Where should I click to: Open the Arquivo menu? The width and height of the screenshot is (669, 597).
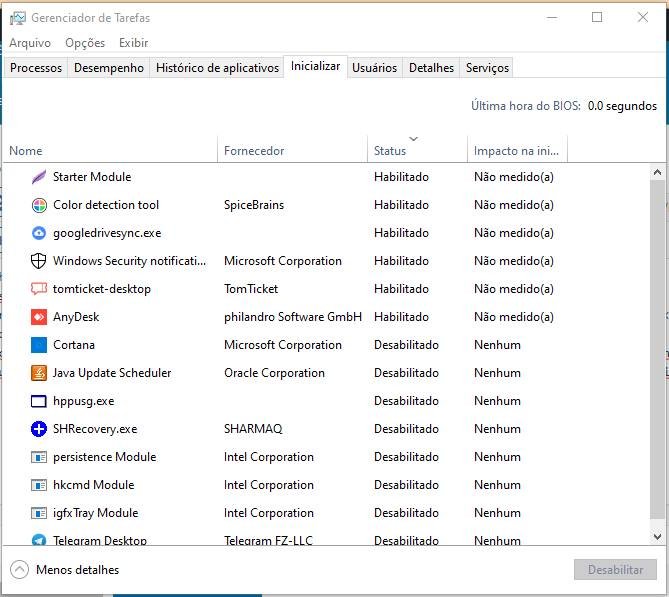[x=30, y=43]
